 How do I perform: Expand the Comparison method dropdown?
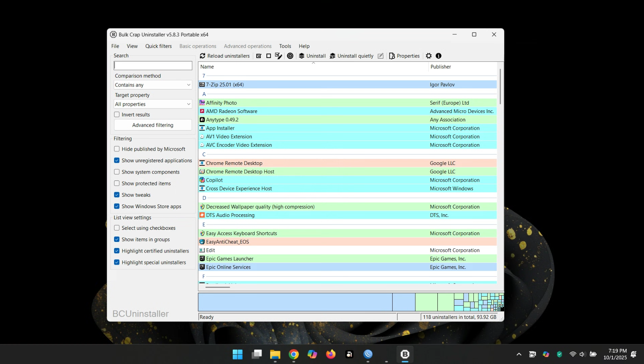point(153,85)
